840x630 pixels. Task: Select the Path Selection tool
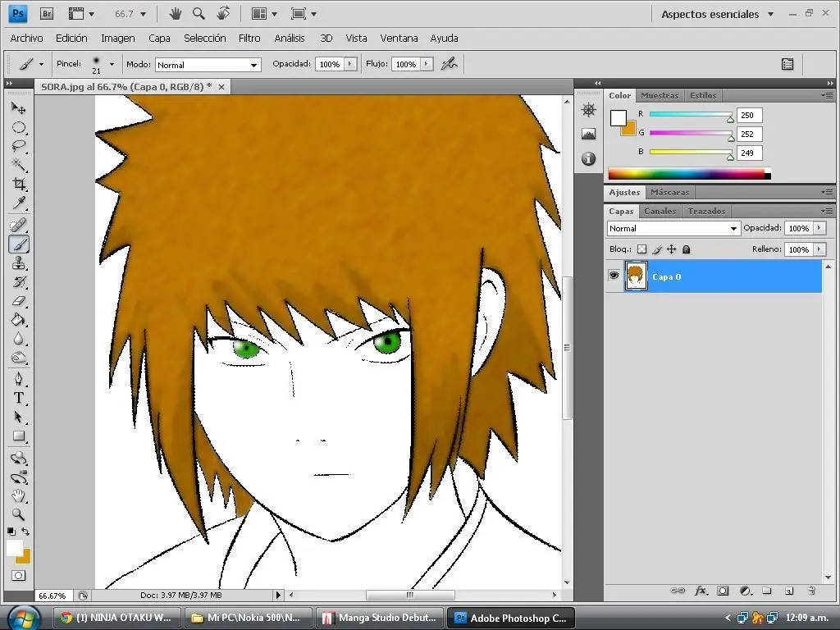point(19,417)
